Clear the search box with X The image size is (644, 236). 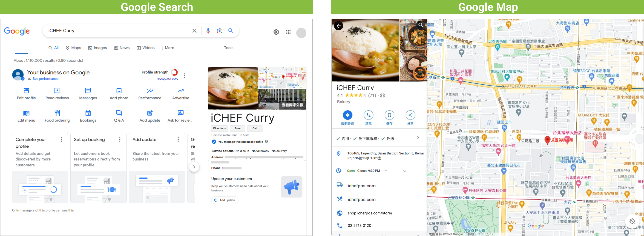click(x=194, y=31)
